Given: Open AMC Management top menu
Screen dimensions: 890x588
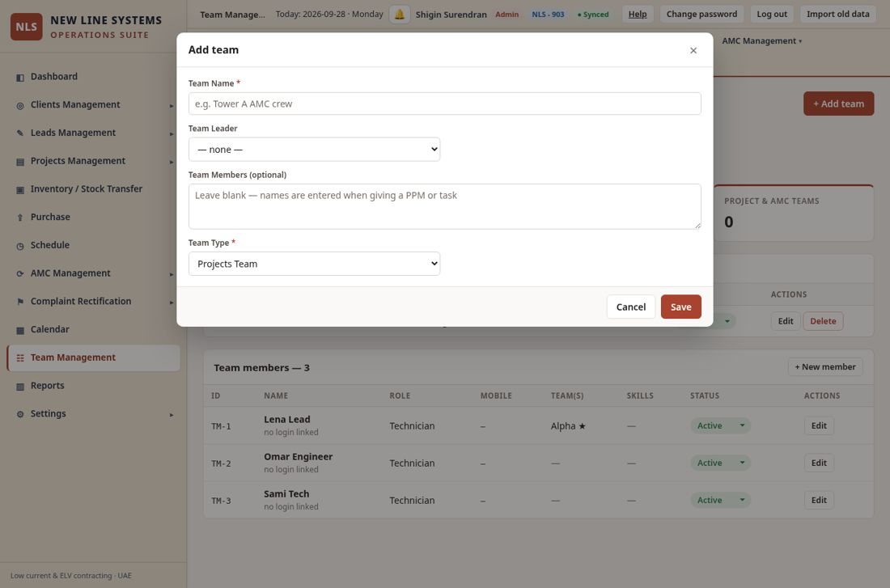Looking at the screenshot, I should 761,41.
